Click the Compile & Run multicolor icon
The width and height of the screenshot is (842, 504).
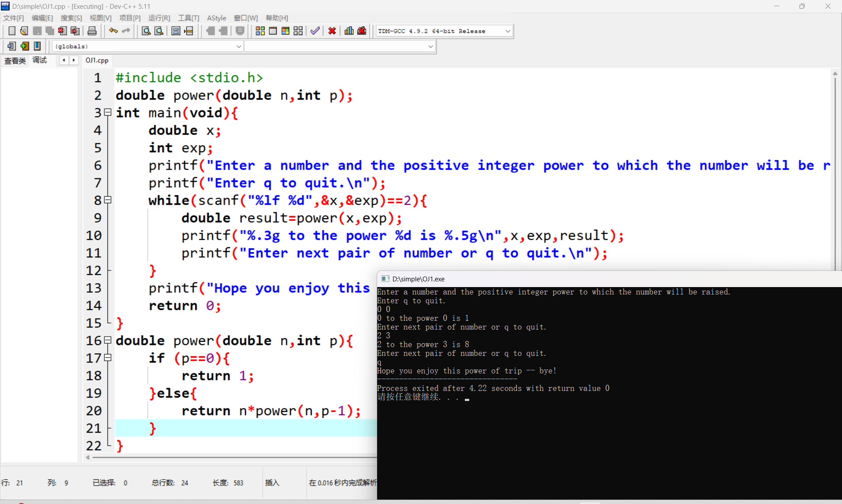point(285,31)
